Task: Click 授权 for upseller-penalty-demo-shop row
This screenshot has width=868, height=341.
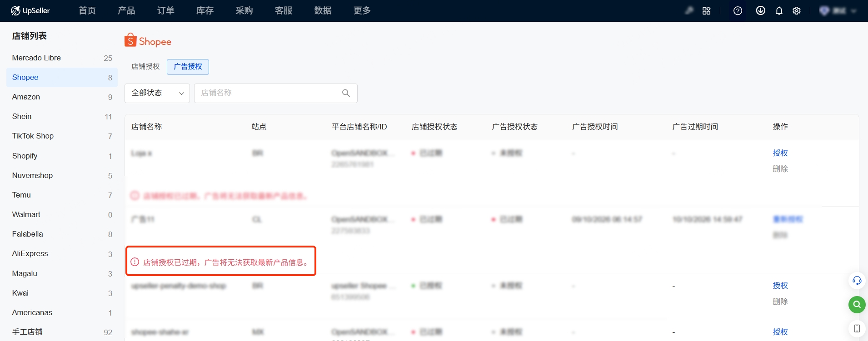Action: (x=780, y=286)
